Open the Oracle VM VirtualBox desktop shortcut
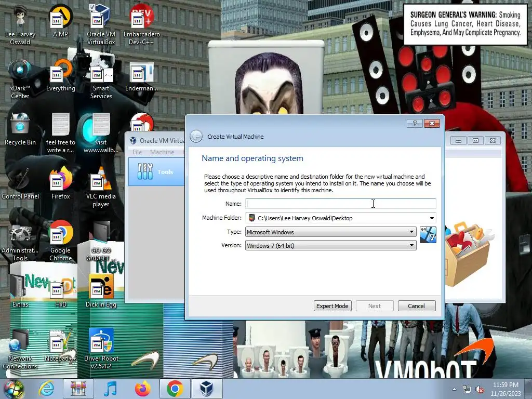 coord(101,25)
